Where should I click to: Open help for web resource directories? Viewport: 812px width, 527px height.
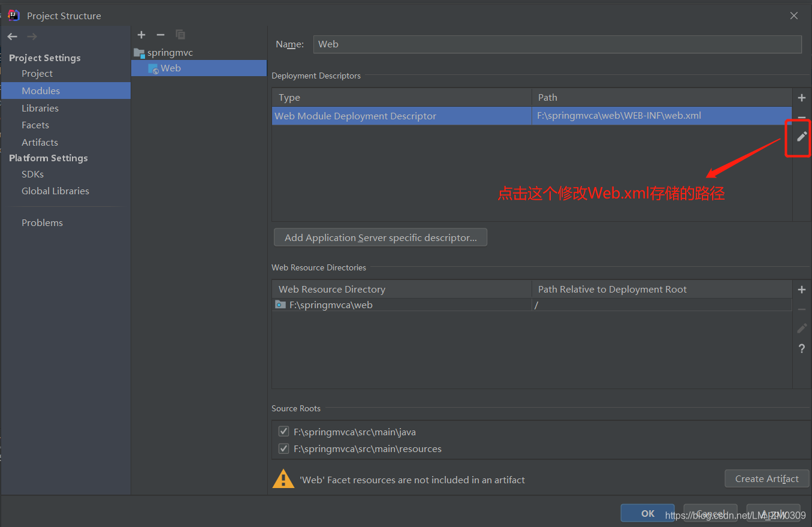click(x=802, y=348)
